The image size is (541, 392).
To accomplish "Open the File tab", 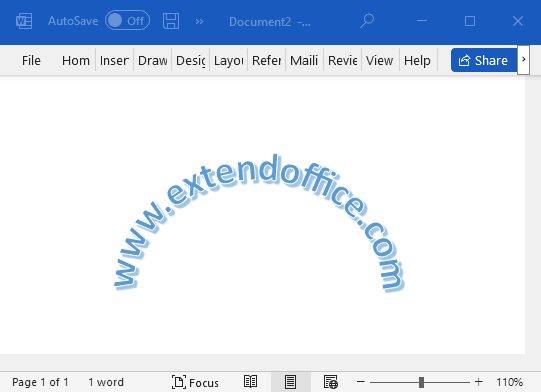I will [x=31, y=60].
